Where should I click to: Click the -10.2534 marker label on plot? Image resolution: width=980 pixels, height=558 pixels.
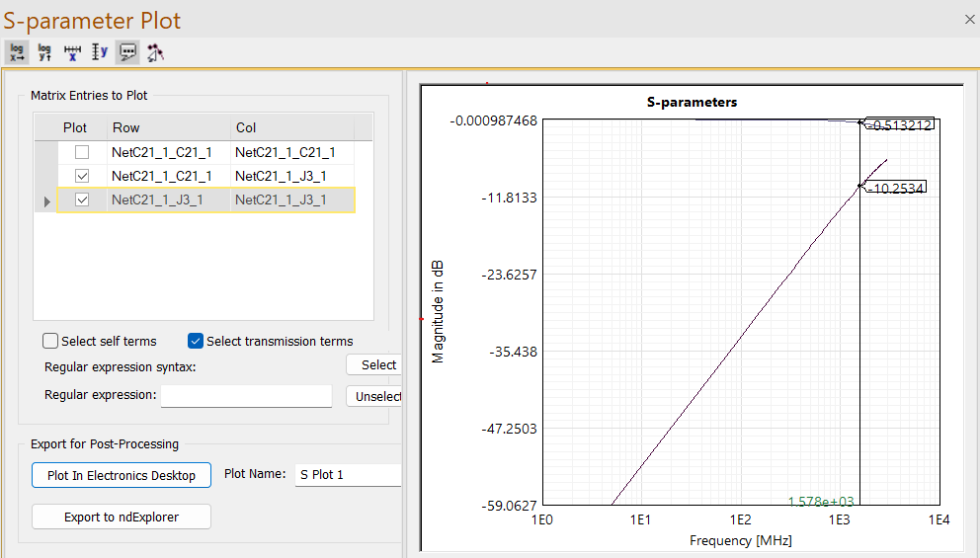[897, 188]
